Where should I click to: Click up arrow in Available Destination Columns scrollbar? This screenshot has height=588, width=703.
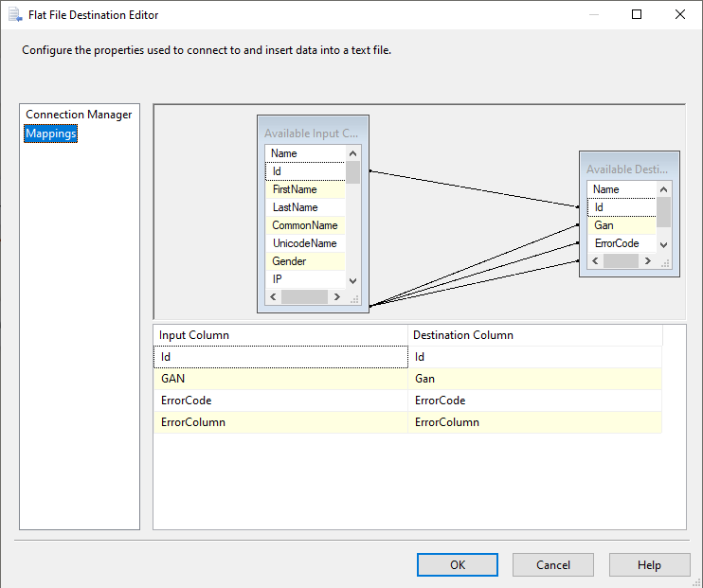(663, 189)
